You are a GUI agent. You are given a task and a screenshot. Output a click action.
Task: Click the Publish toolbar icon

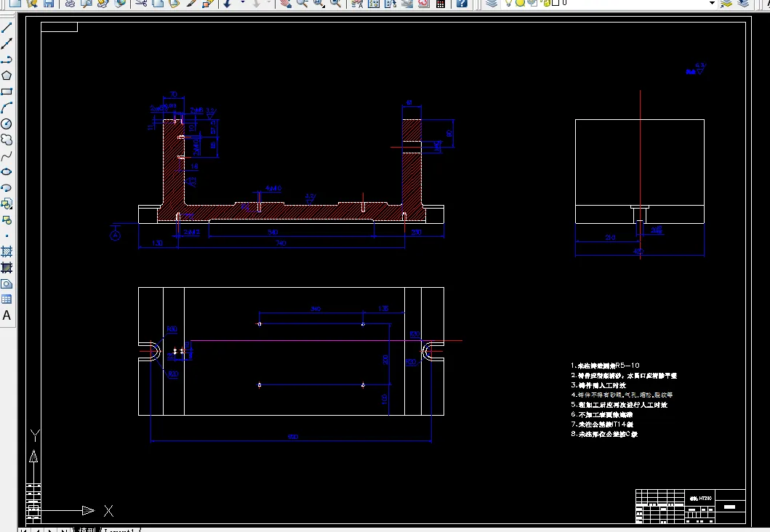[103, 3]
